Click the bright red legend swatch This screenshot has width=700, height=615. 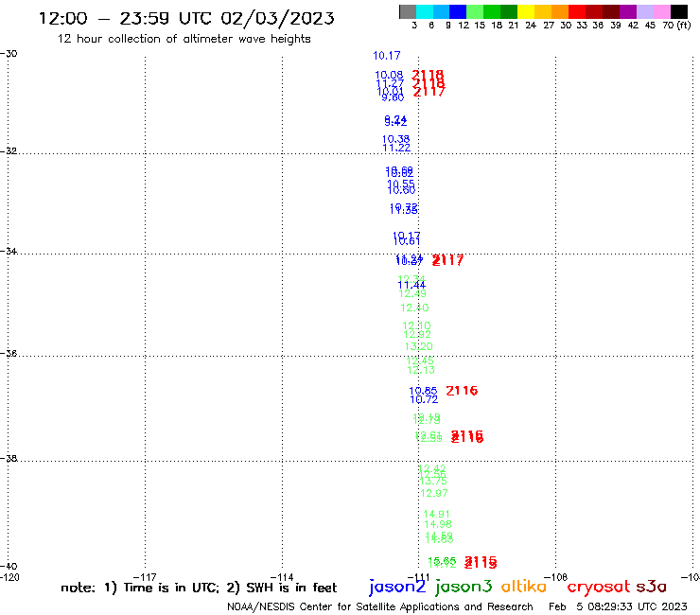[576, 11]
